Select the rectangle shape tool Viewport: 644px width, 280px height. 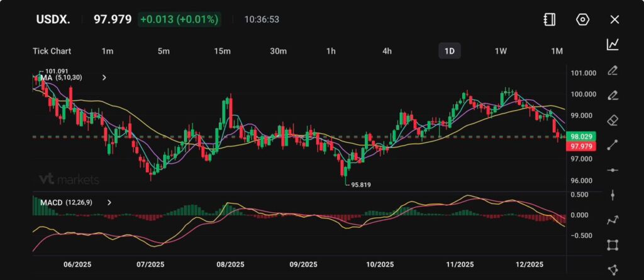click(x=612, y=245)
